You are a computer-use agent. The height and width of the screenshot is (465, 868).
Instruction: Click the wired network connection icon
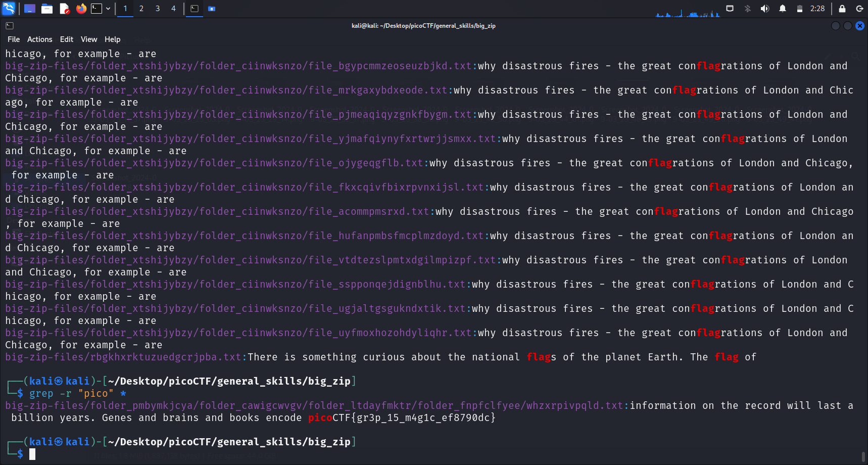click(x=730, y=9)
